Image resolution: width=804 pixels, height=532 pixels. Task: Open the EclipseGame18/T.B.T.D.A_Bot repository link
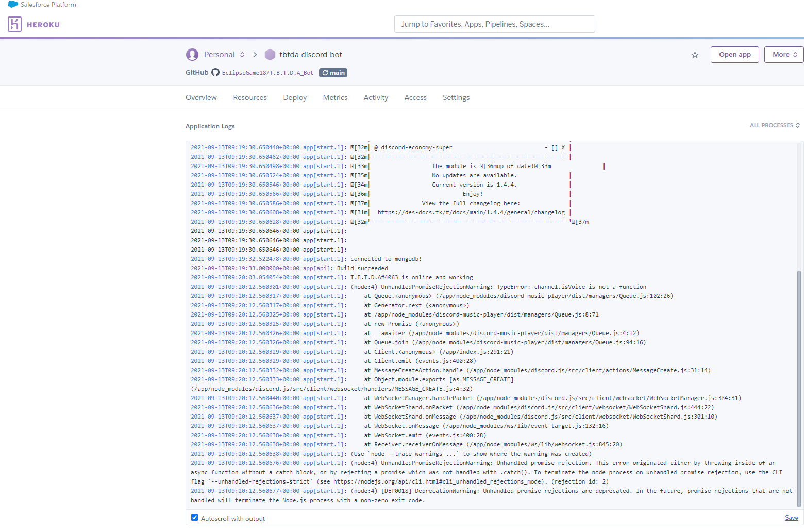[267, 72]
